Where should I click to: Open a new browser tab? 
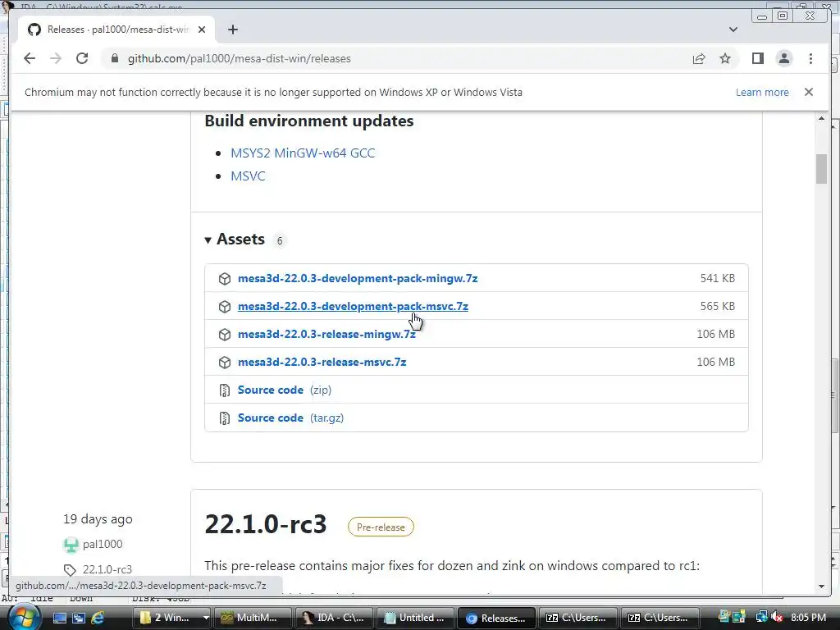[x=232, y=30]
